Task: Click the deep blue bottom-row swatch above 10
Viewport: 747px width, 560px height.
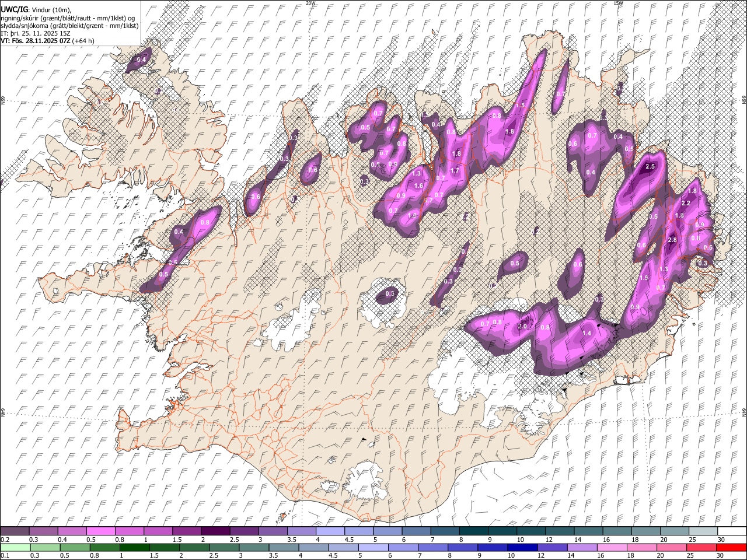Action: (522, 547)
